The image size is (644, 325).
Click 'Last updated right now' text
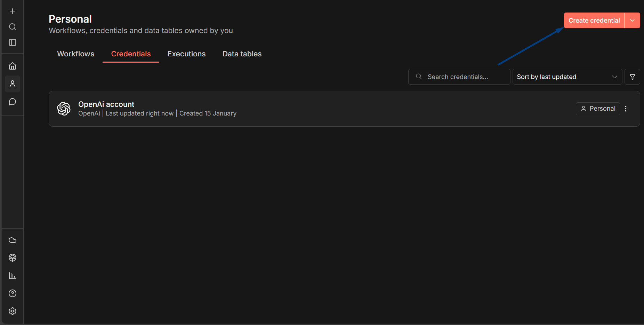[139, 113]
